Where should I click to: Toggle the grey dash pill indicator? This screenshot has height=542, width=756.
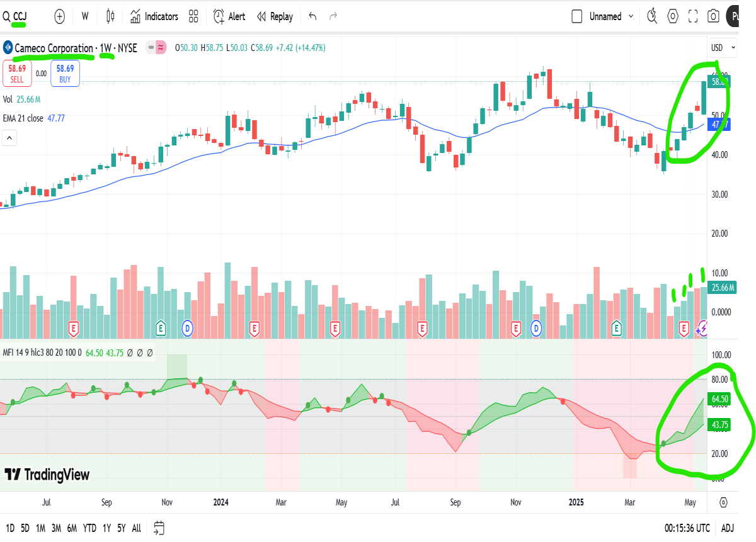coord(151,47)
